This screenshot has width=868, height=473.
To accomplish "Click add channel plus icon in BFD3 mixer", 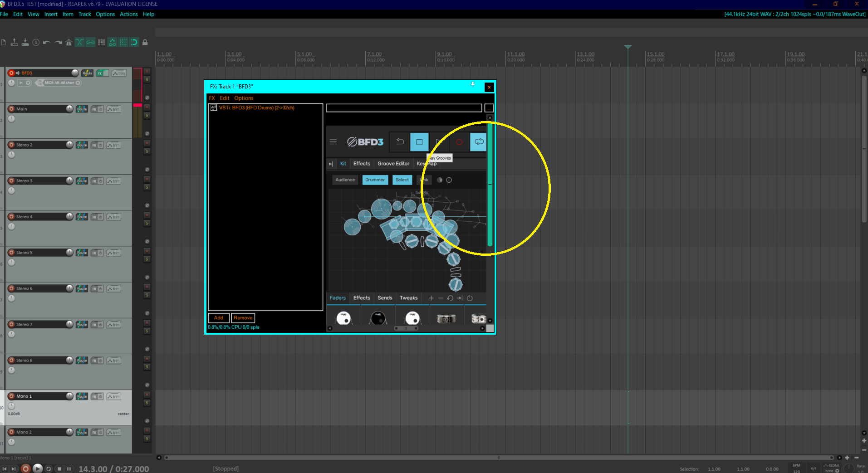I will pyautogui.click(x=431, y=298).
